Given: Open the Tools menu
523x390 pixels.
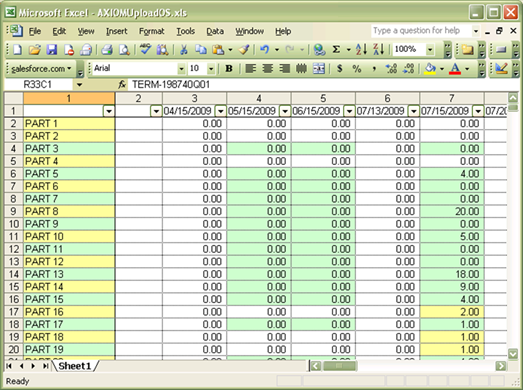Looking at the screenshot, I should point(185,31).
